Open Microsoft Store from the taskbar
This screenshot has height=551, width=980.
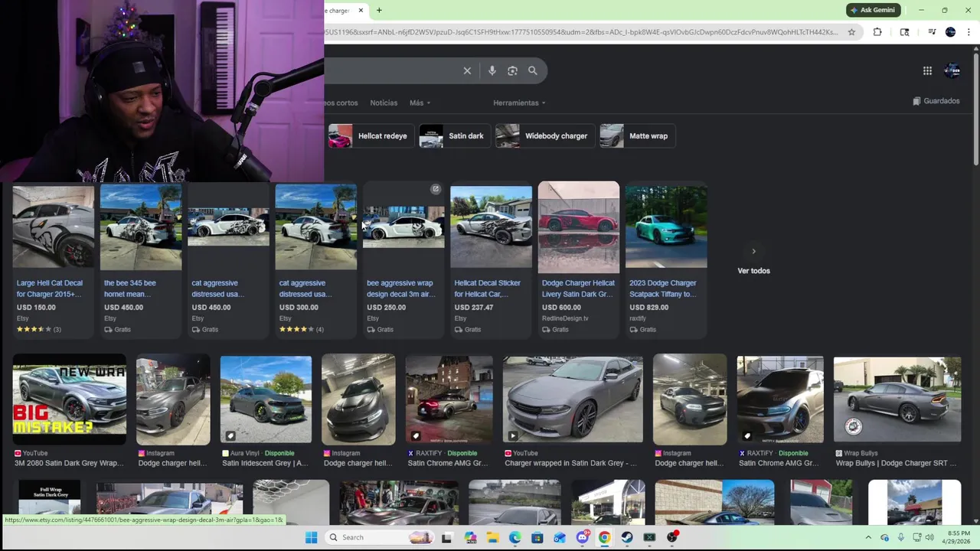(537, 537)
